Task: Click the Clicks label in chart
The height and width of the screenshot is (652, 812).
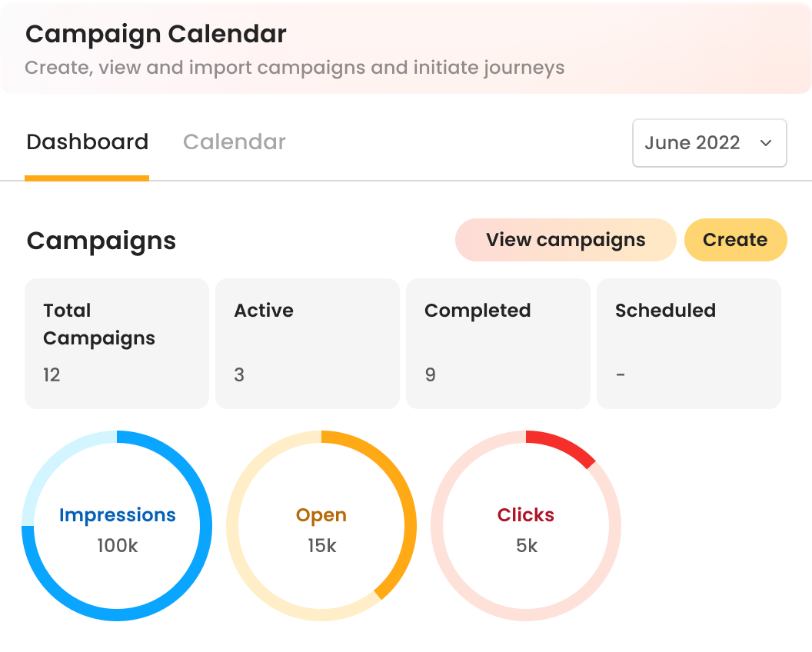Action: click(x=526, y=515)
